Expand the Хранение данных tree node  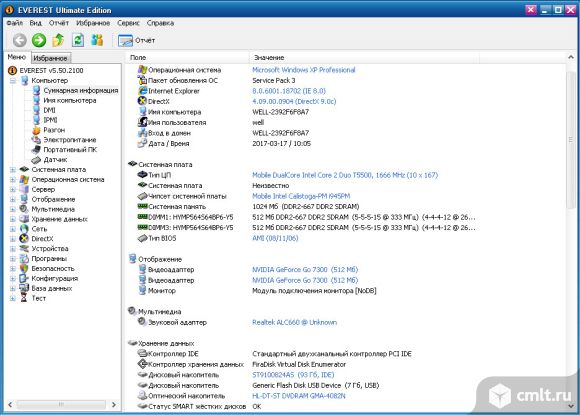click(13, 219)
